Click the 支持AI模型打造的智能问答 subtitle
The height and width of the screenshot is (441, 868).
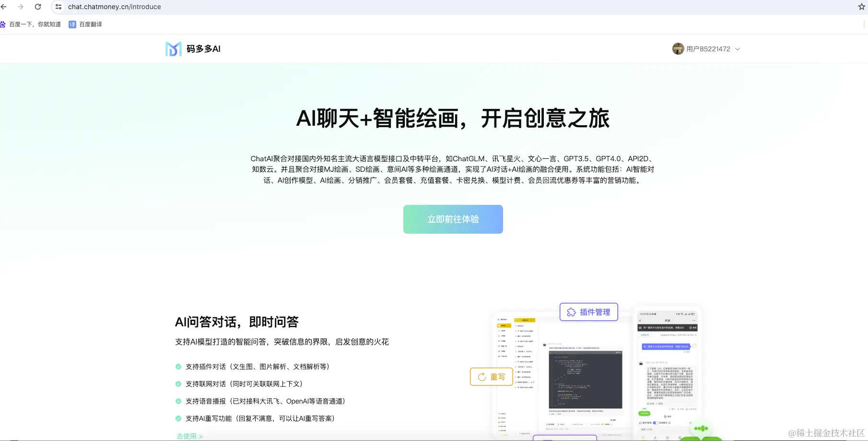282,342
